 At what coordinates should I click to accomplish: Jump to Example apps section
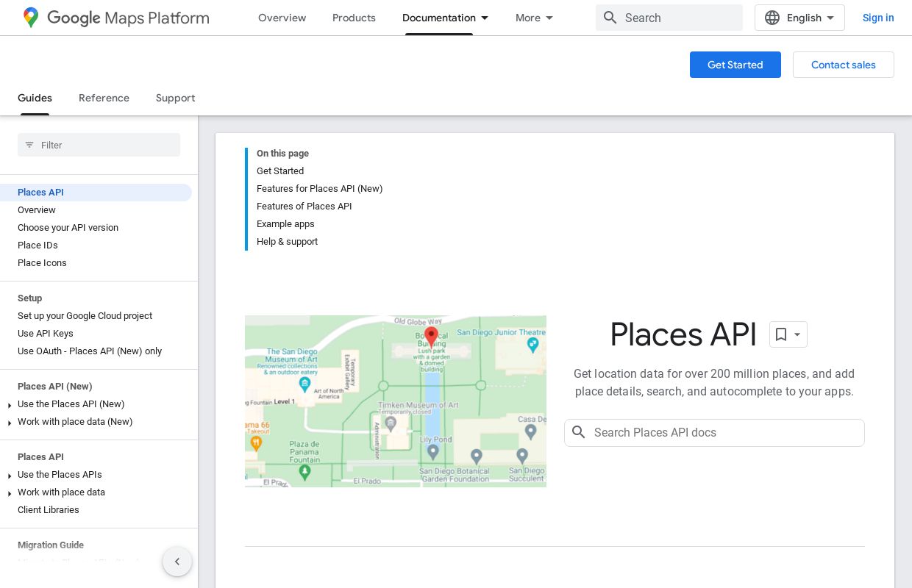(x=285, y=223)
